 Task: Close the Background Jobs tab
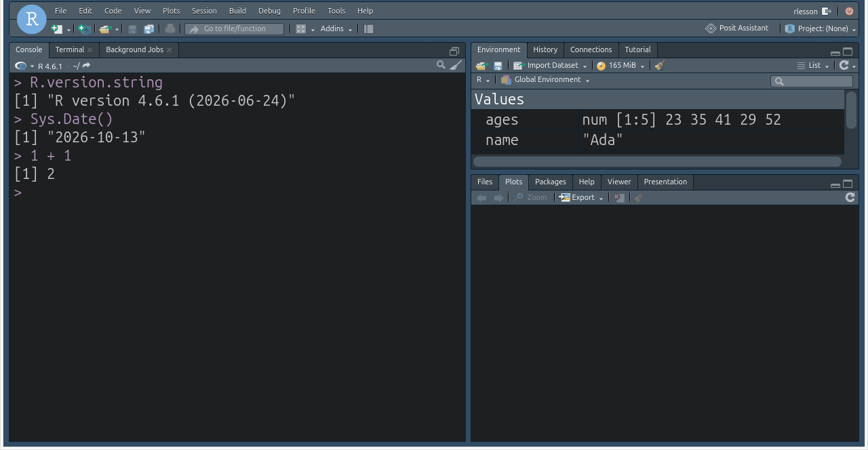pyautogui.click(x=170, y=50)
